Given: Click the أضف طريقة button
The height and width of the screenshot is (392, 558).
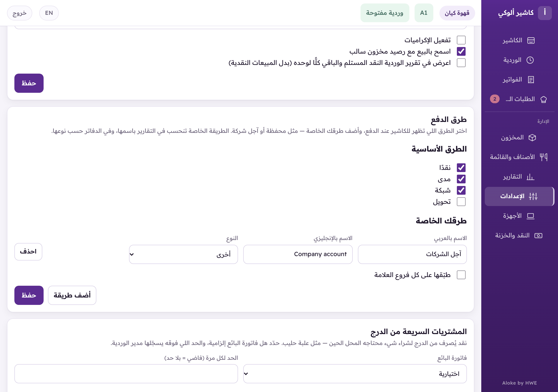Looking at the screenshot, I should pos(72,295).
